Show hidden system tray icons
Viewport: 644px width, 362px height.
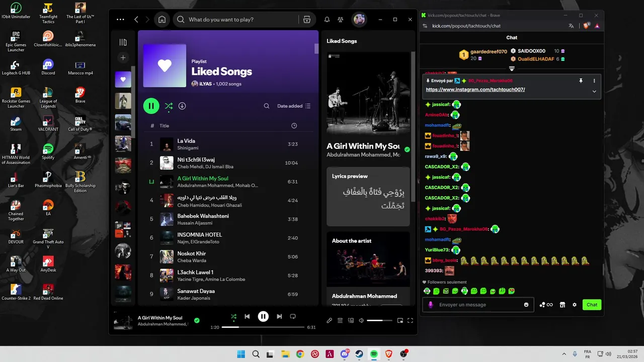[563, 354]
